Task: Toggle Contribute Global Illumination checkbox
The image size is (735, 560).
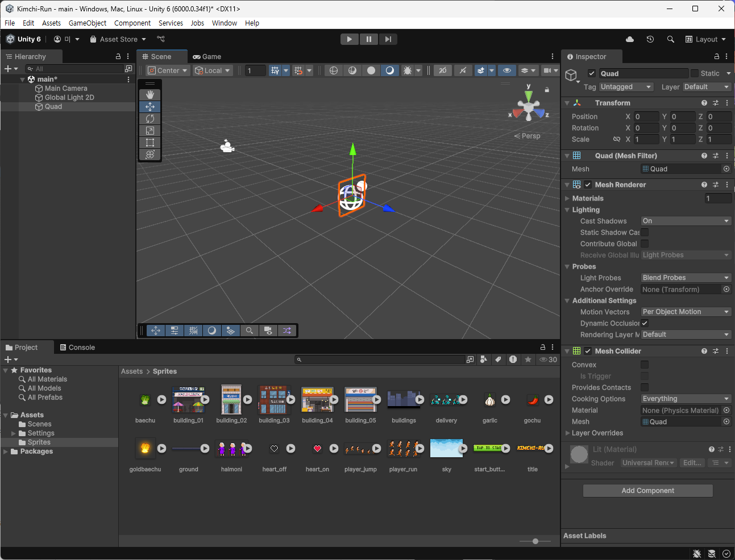Action: point(645,244)
